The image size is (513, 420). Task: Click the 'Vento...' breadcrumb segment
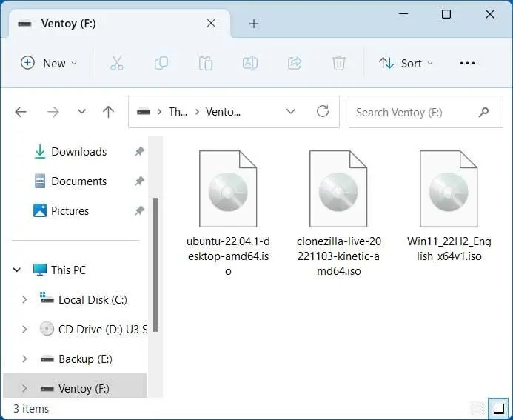tap(223, 112)
